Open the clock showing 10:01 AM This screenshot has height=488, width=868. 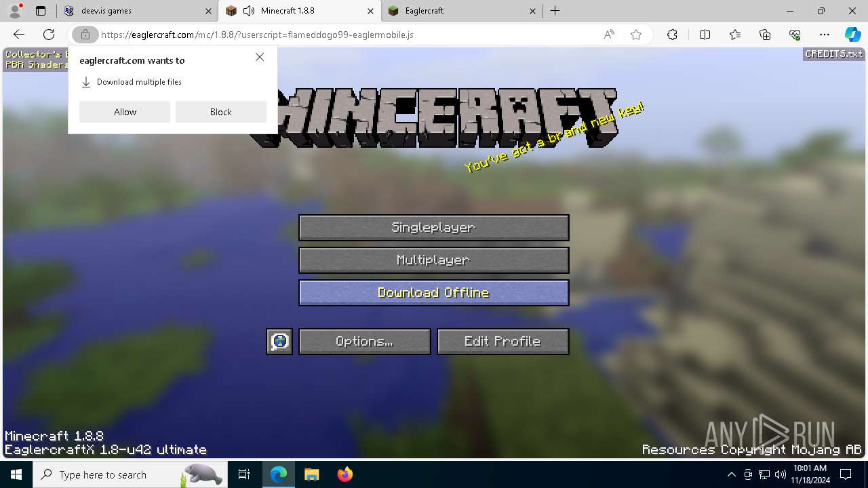[810, 474]
